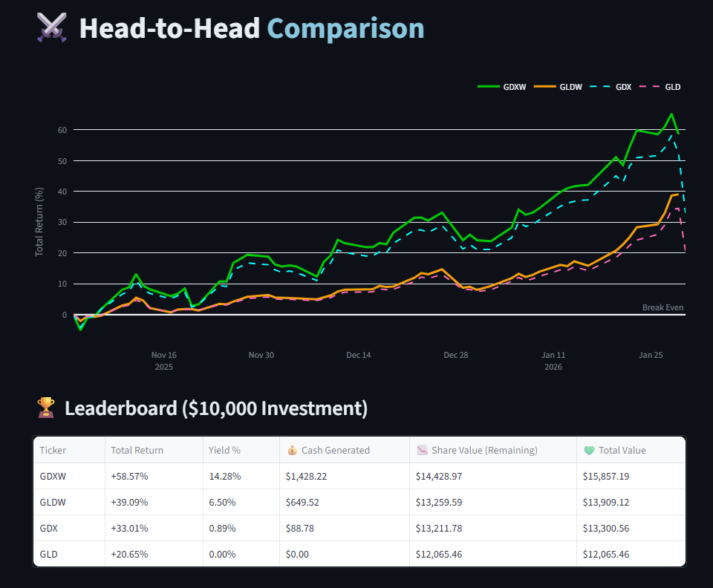Image resolution: width=713 pixels, height=588 pixels.
Task: Sort table by Yield % column header
Action: pyautogui.click(x=241, y=451)
